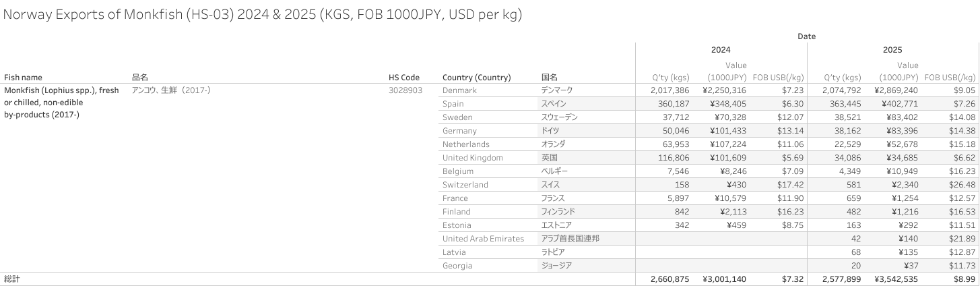The image size is (980, 286).
Task: Select HS code 3028903 cell
Action: point(405,90)
